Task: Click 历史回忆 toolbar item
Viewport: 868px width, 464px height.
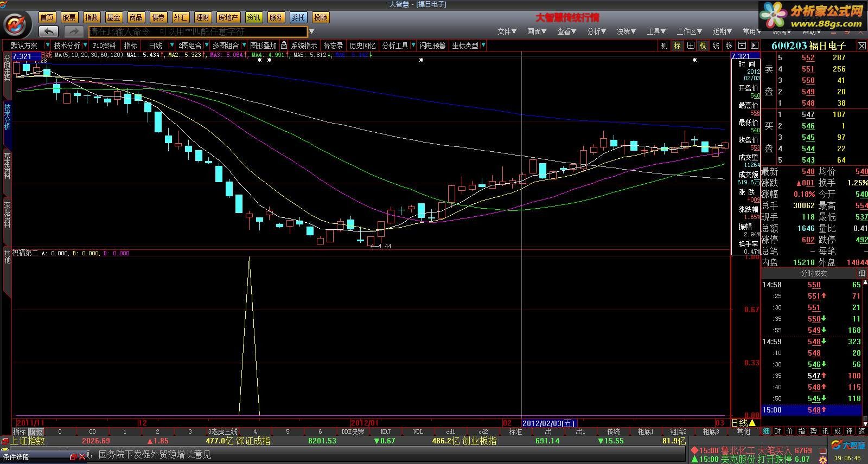Action: coord(362,46)
